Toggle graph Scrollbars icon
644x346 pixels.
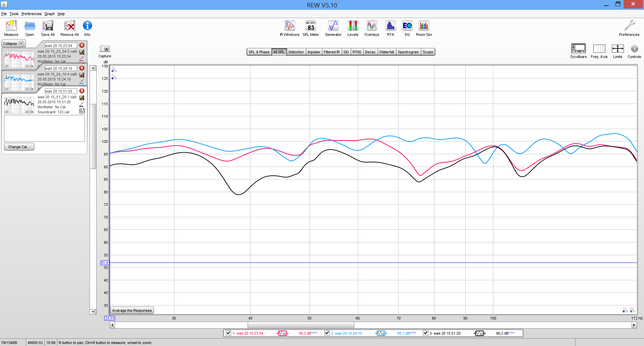(578, 49)
